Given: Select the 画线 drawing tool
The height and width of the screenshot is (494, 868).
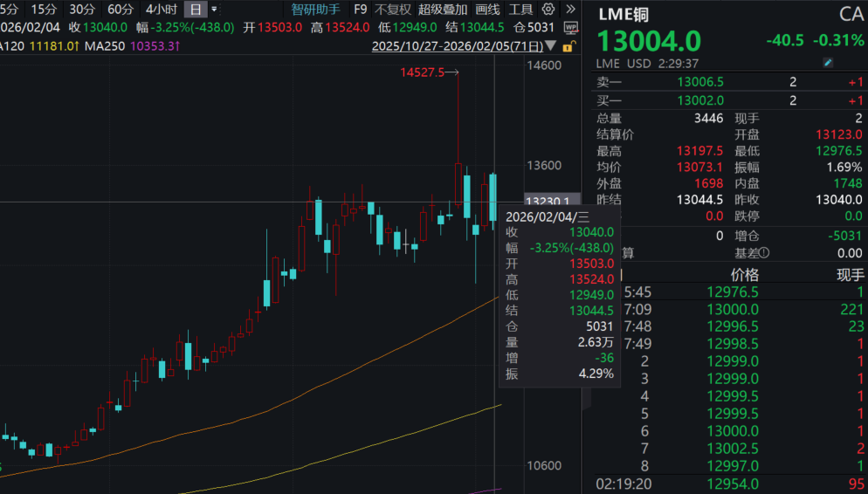Looking at the screenshot, I should [488, 10].
